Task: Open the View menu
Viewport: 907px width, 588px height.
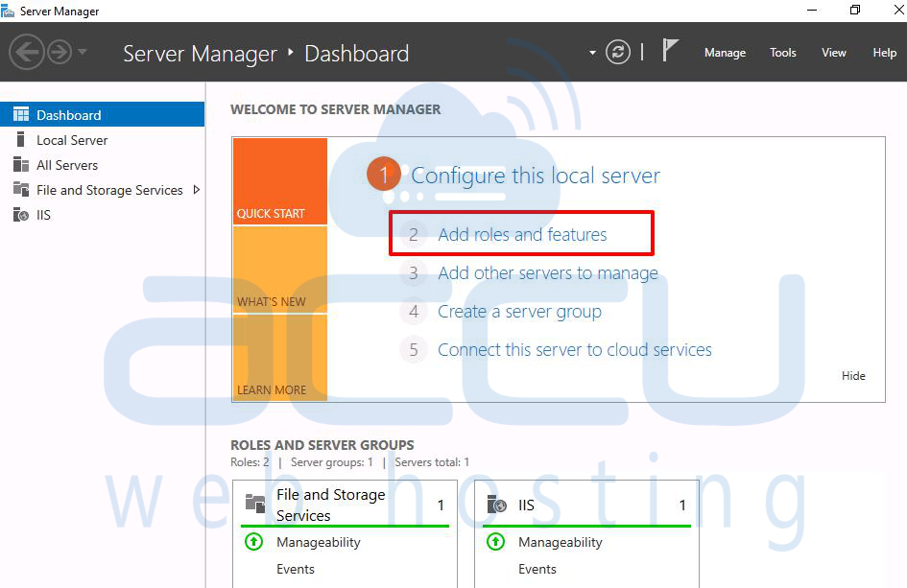Action: [833, 53]
